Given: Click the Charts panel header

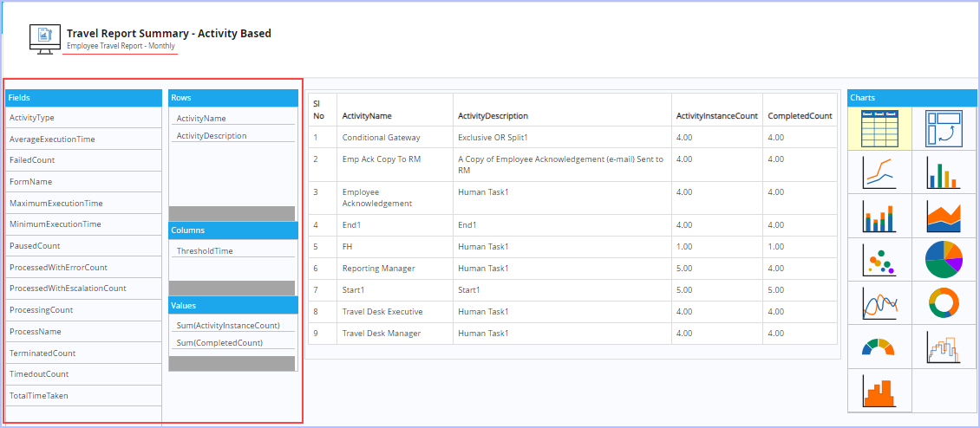Looking at the screenshot, I should point(912,98).
